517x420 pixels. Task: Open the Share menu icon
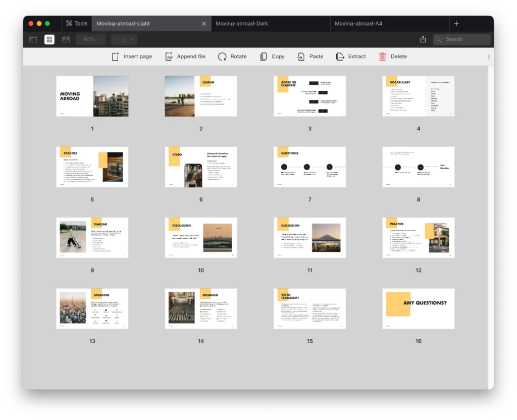pos(423,39)
